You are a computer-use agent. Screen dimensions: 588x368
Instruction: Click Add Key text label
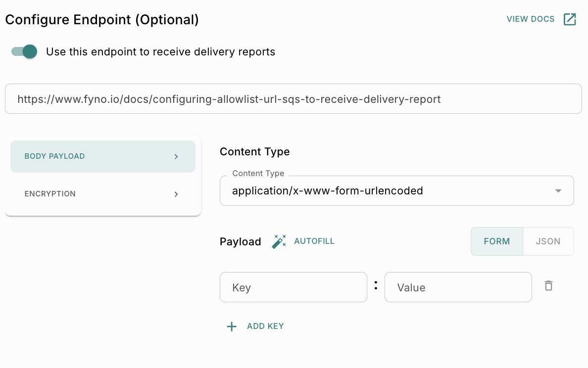[x=265, y=326]
